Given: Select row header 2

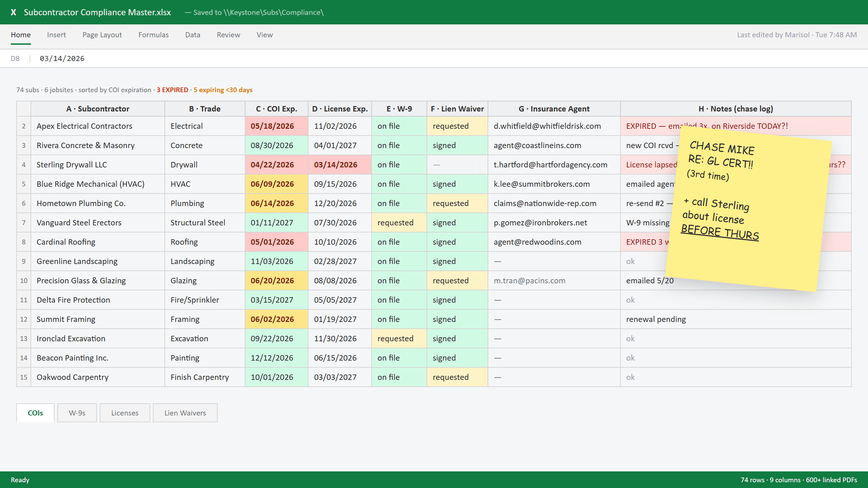Looking at the screenshot, I should (x=24, y=126).
